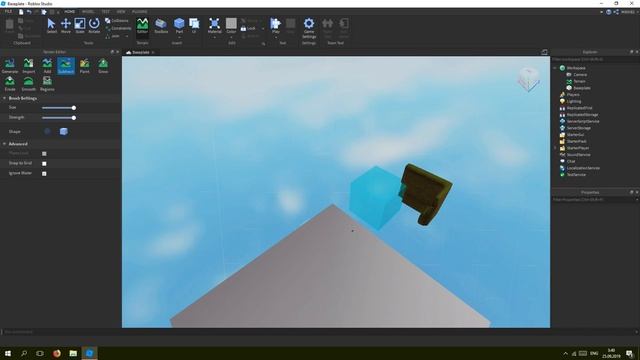Choose the Select tool in ribbon
The width and height of the screenshot is (640, 360).
[x=51, y=26]
